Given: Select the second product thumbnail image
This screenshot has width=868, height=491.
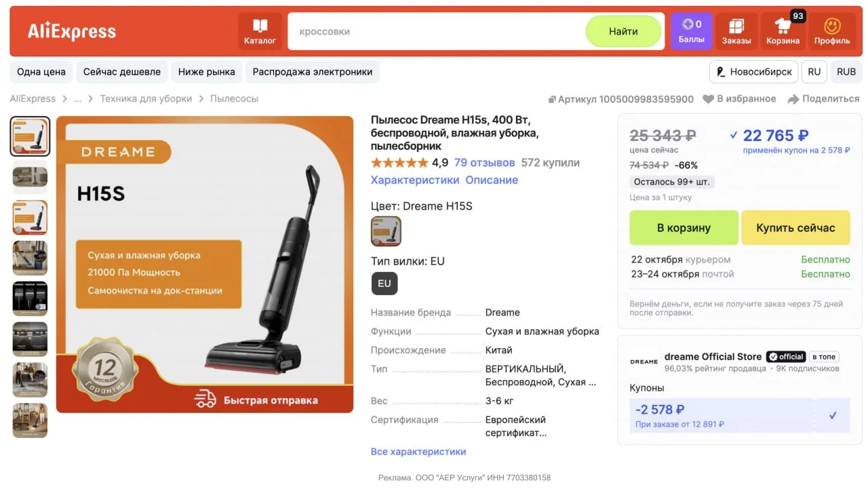Looking at the screenshot, I should [x=30, y=177].
